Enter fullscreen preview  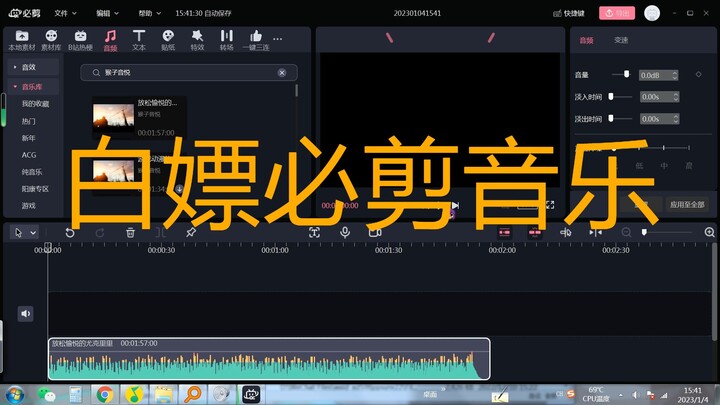550,205
